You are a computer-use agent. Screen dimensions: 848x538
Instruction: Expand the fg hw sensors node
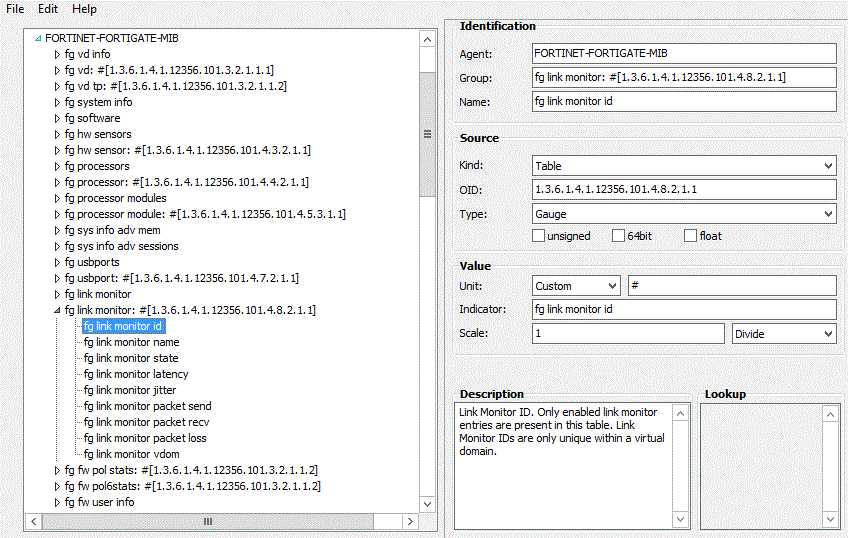pos(57,134)
